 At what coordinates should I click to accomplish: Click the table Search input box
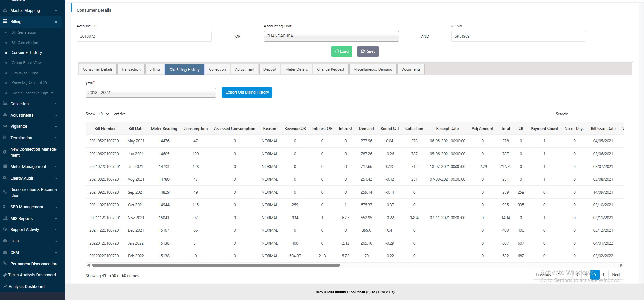point(597,114)
